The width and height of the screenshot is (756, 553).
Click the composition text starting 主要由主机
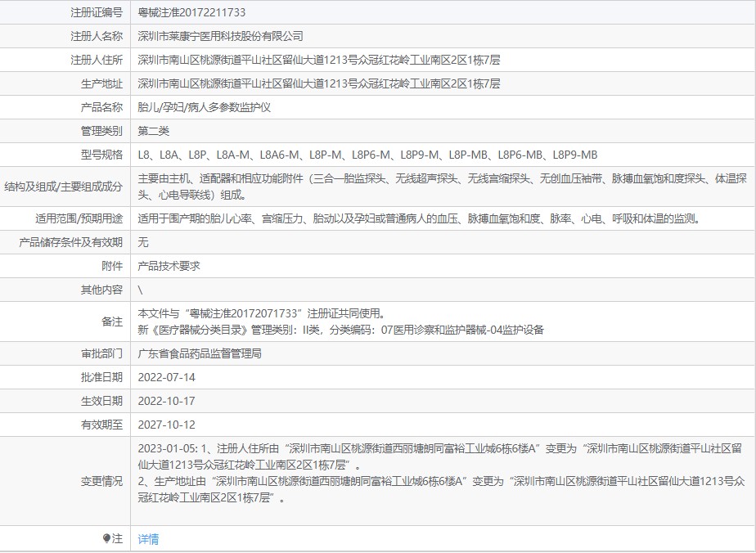pyautogui.click(x=442, y=187)
